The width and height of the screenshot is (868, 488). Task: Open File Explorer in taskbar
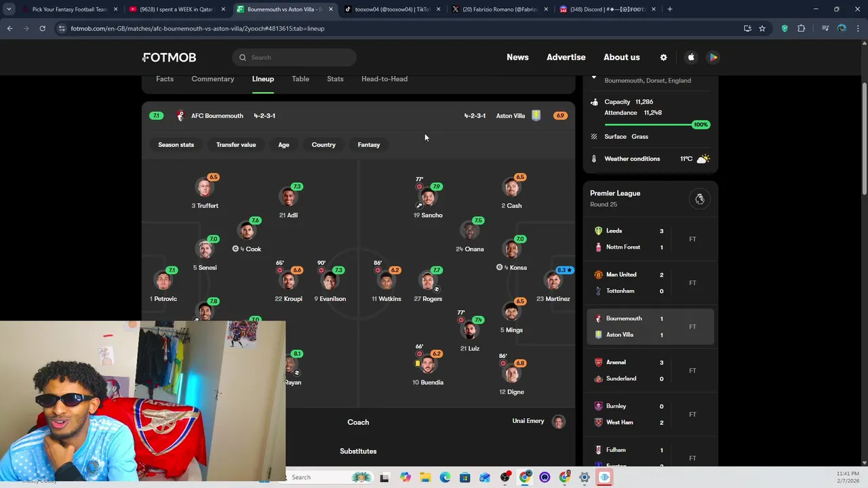point(425,477)
